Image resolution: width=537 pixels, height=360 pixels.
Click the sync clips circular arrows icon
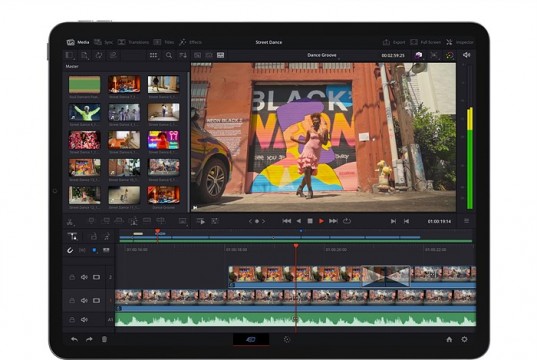(99, 55)
